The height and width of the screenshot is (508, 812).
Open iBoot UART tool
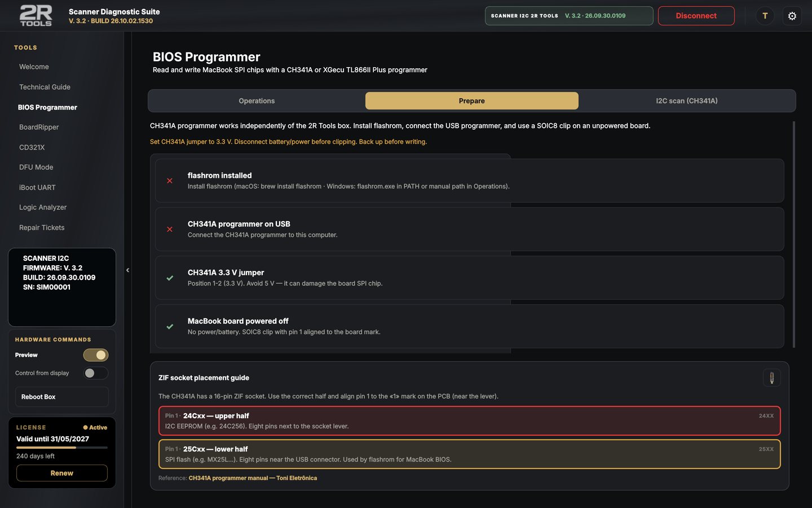point(37,187)
